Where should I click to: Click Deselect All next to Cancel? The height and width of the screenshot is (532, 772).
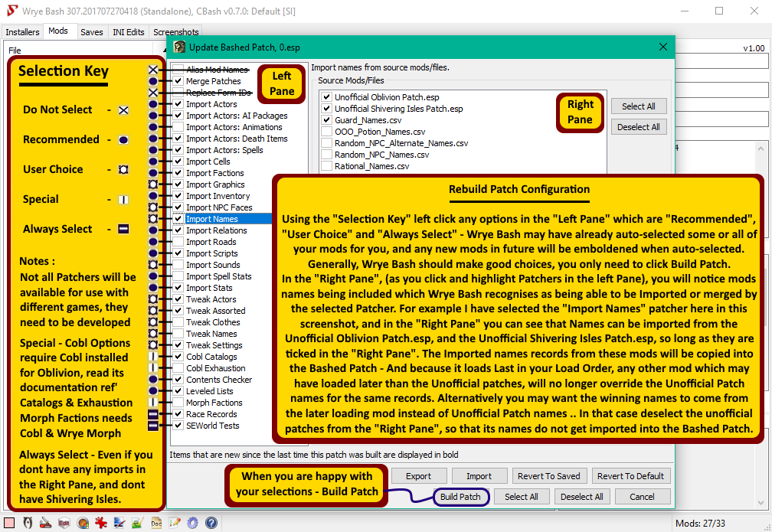coord(582,497)
